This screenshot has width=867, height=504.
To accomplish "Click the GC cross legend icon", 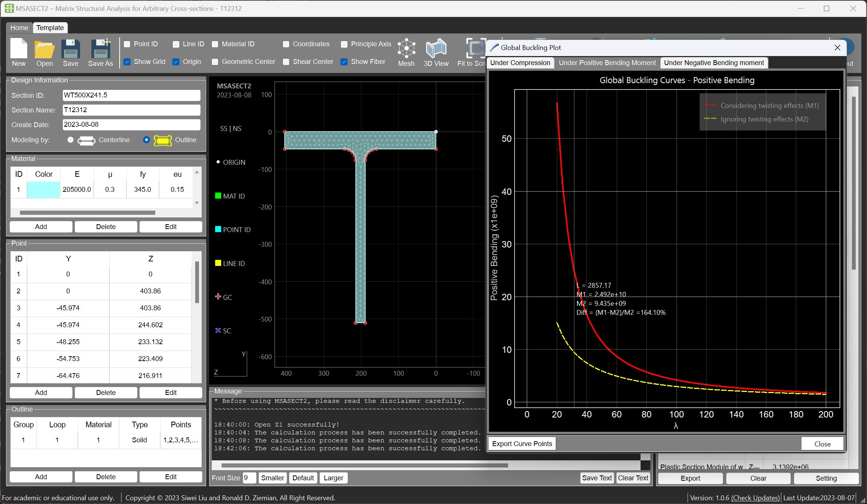I will 218,296.
